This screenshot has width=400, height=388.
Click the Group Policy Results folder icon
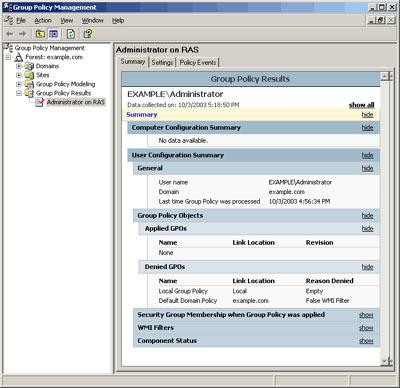click(x=29, y=93)
